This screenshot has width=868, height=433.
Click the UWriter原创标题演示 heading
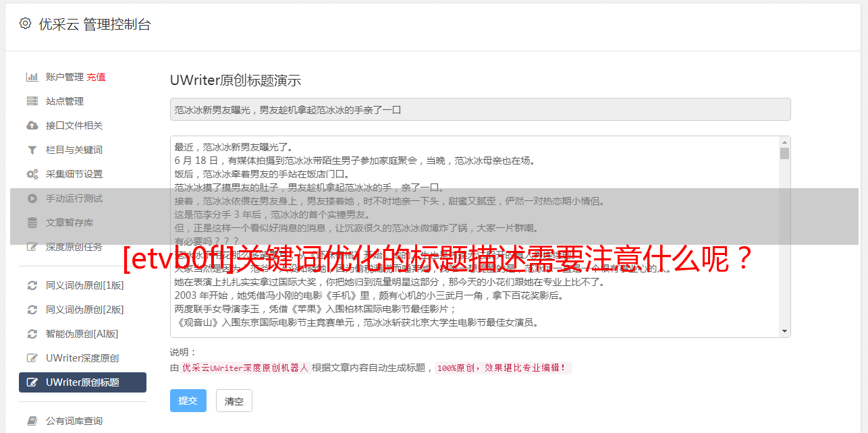point(236,80)
